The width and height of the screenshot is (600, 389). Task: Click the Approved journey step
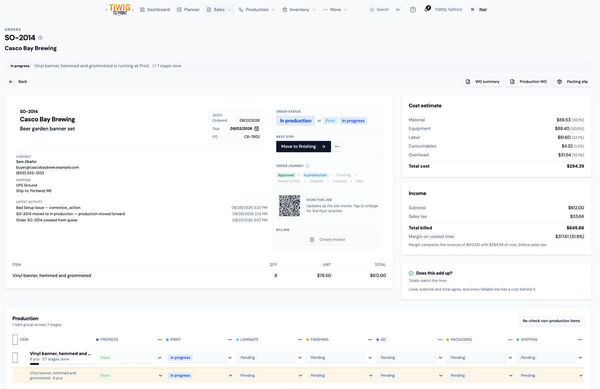(x=286, y=175)
